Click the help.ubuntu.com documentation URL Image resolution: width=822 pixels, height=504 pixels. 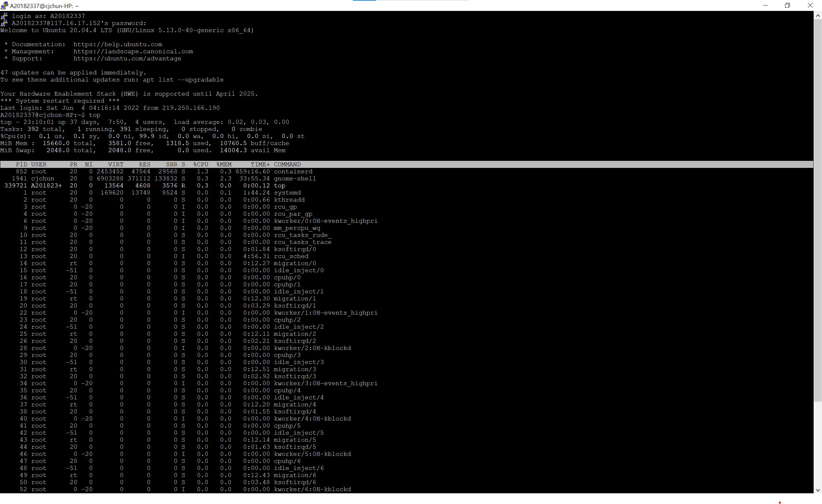(118, 44)
